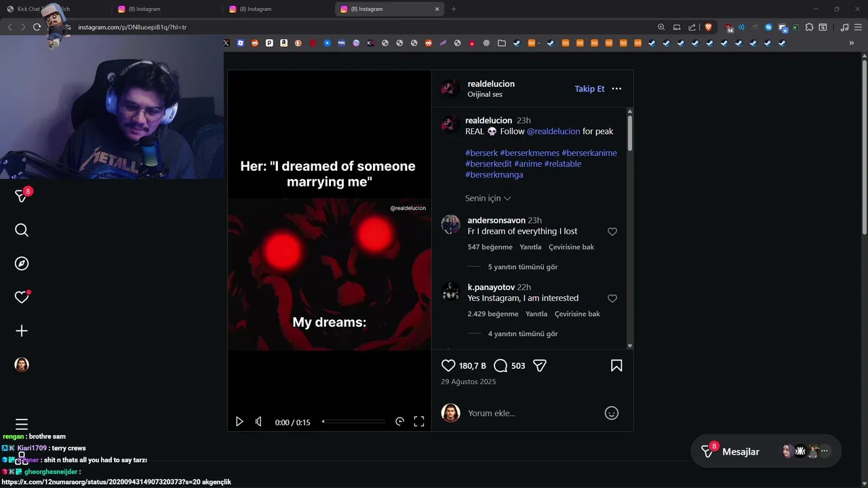Like the post with the heart icon
The height and width of the screenshot is (488, 868).
448,365
